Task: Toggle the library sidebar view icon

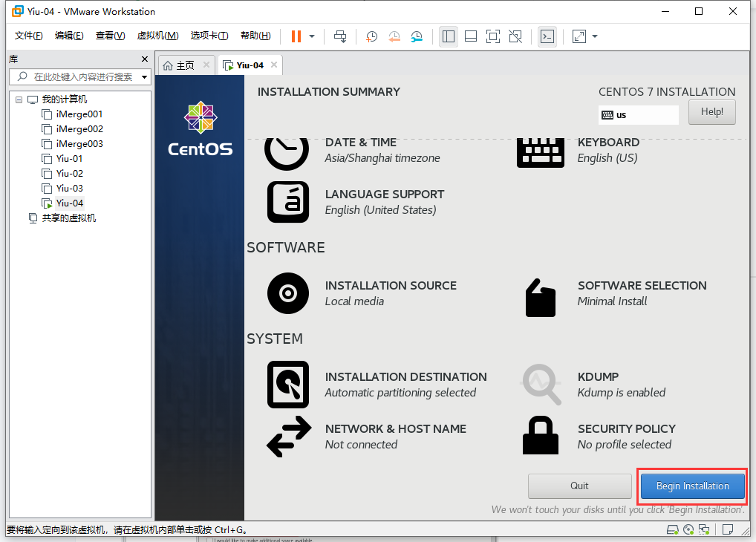Action: (x=449, y=36)
